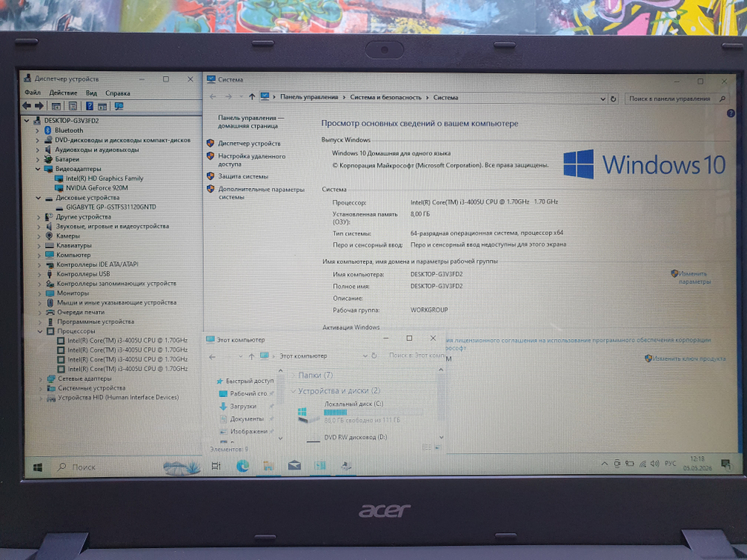This screenshot has width=747, height=560.
Task: Collapse the Дисковые устройства category
Action: [x=38, y=198]
